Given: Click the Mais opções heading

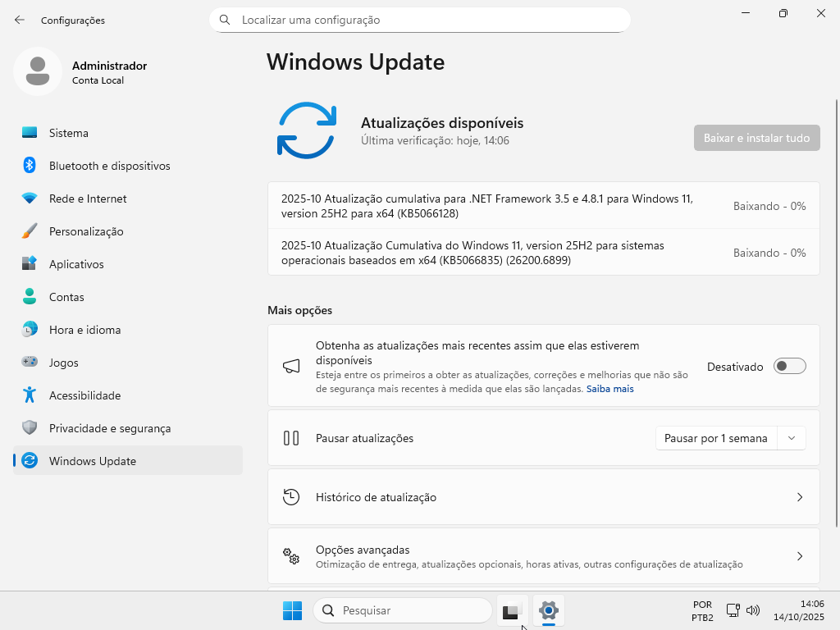Looking at the screenshot, I should click(x=300, y=310).
